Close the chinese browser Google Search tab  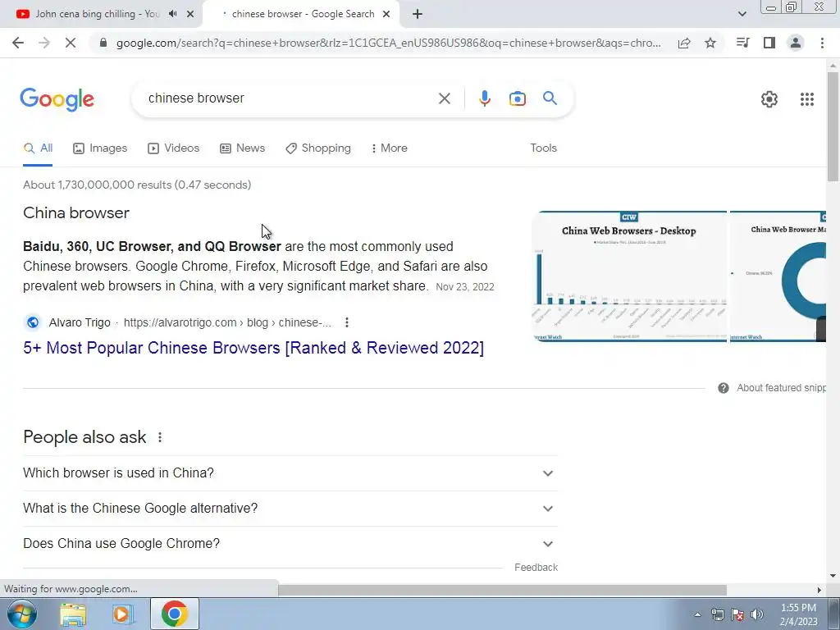386,15
